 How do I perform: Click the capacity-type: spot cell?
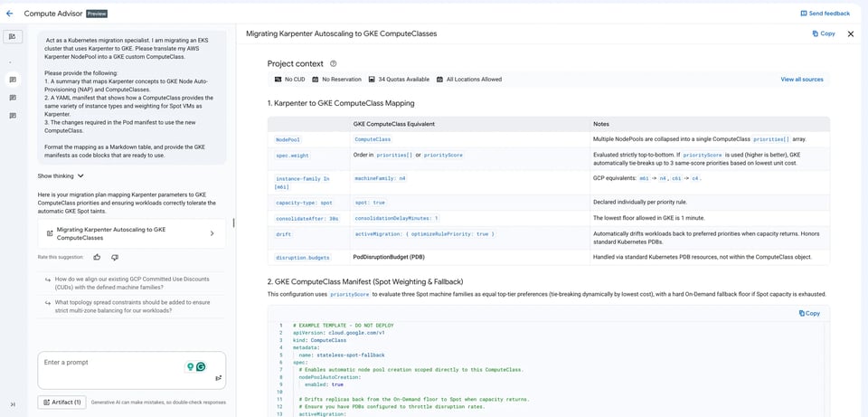point(310,203)
